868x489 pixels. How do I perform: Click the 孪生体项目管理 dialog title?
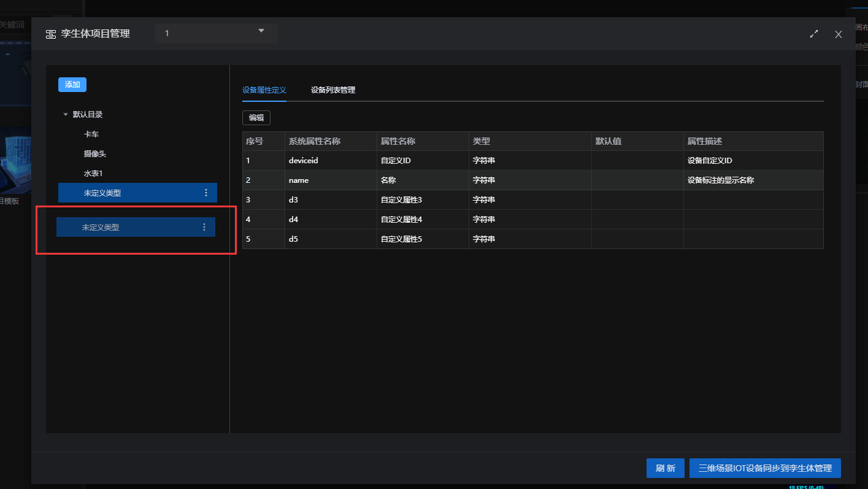[95, 34]
